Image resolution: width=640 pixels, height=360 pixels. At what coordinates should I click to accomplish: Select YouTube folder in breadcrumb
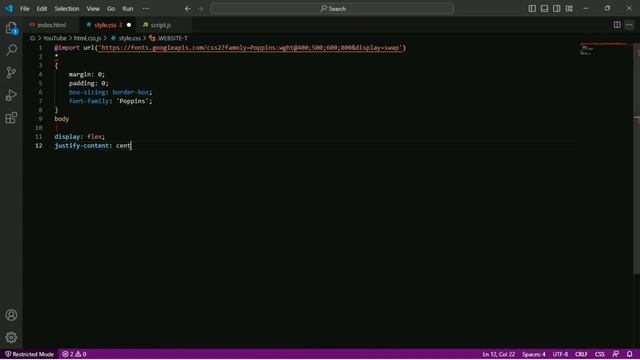coord(55,38)
